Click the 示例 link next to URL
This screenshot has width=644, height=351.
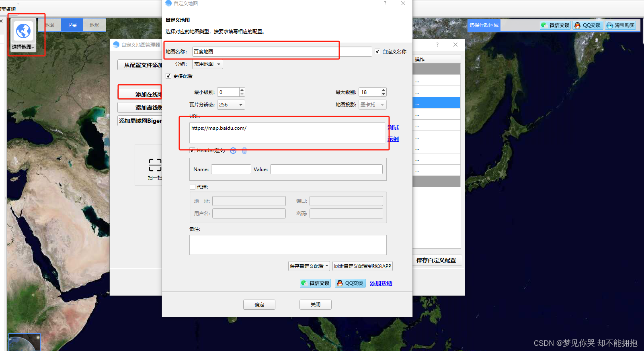pyautogui.click(x=393, y=139)
